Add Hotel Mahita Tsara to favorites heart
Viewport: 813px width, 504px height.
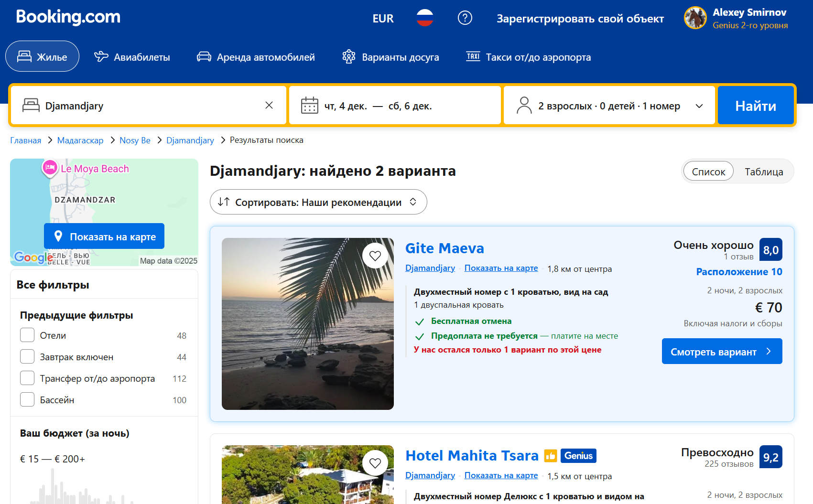point(375,463)
